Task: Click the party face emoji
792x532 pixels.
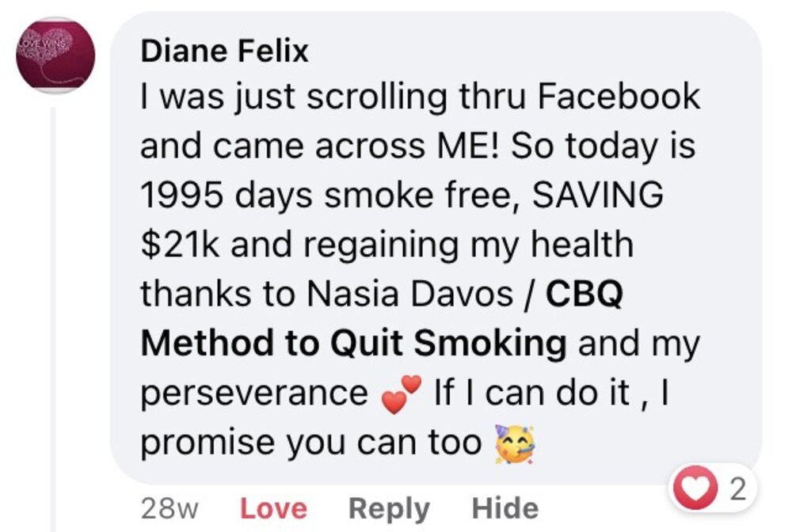Action: [515, 442]
